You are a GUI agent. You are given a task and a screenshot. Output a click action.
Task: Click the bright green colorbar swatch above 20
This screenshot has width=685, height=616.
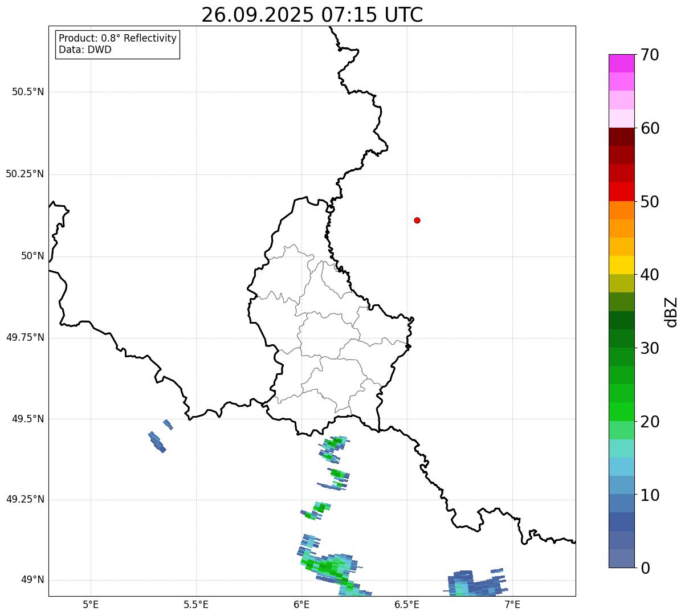coord(621,412)
